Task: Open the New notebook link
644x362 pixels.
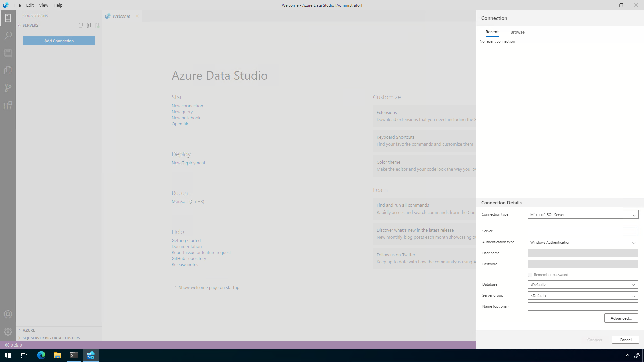Action: (186, 118)
